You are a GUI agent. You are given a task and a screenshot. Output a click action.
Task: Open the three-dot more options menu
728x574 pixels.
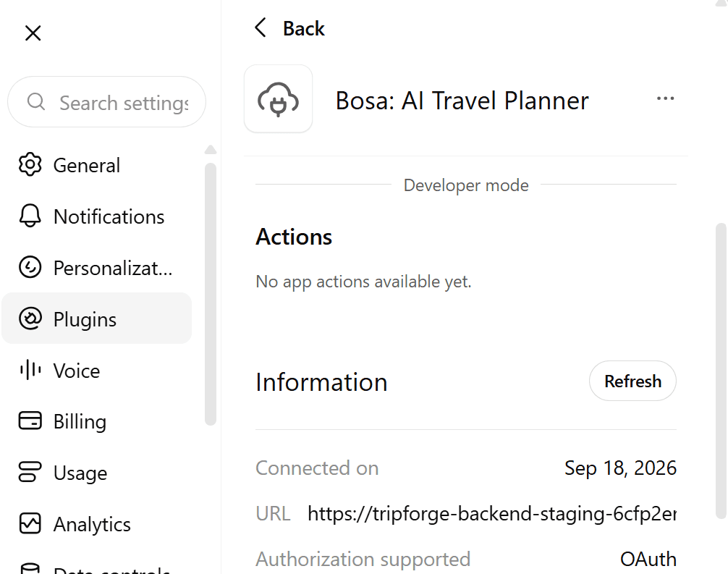[665, 98]
